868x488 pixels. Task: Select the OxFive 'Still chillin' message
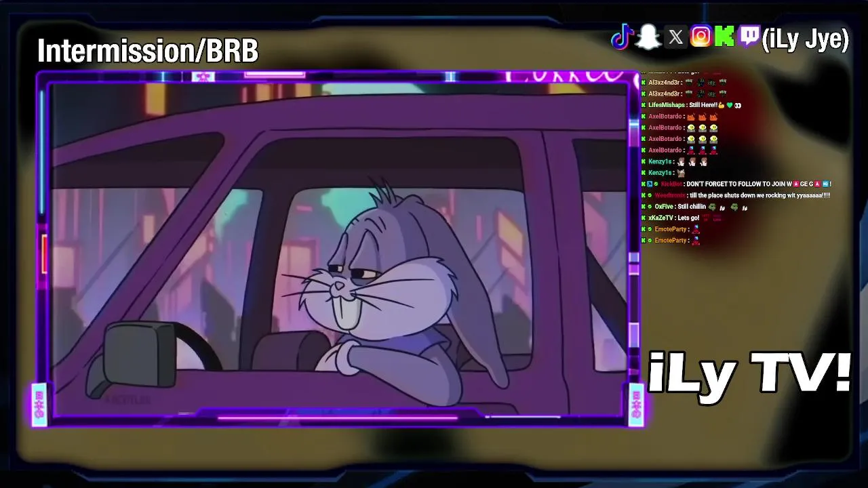click(x=694, y=207)
